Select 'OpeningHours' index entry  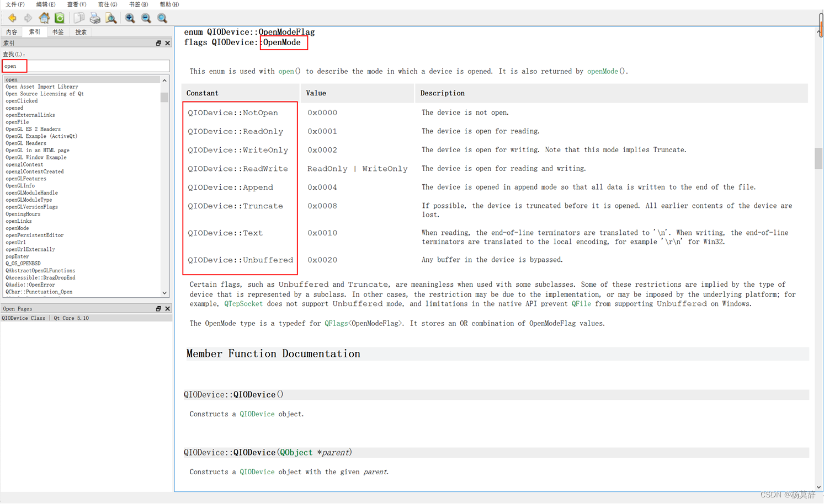[x=23, y=214]
